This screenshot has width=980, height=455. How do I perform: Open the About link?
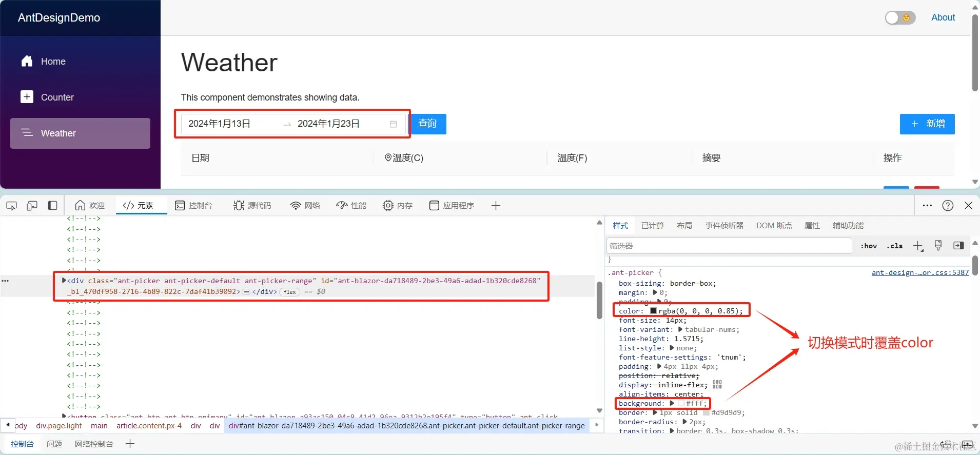943,17
